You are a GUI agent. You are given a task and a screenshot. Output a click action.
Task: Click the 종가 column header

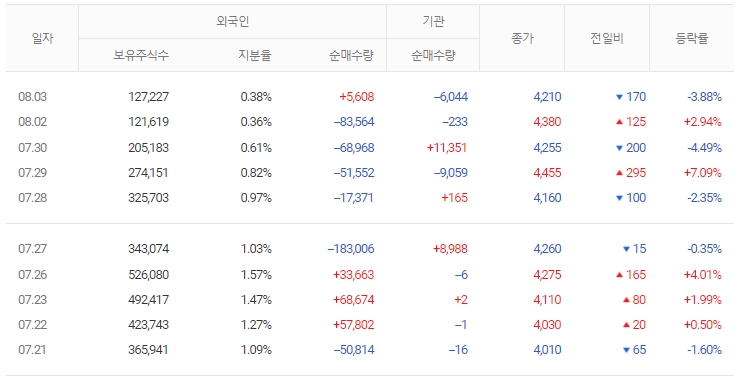pos(522,38)
